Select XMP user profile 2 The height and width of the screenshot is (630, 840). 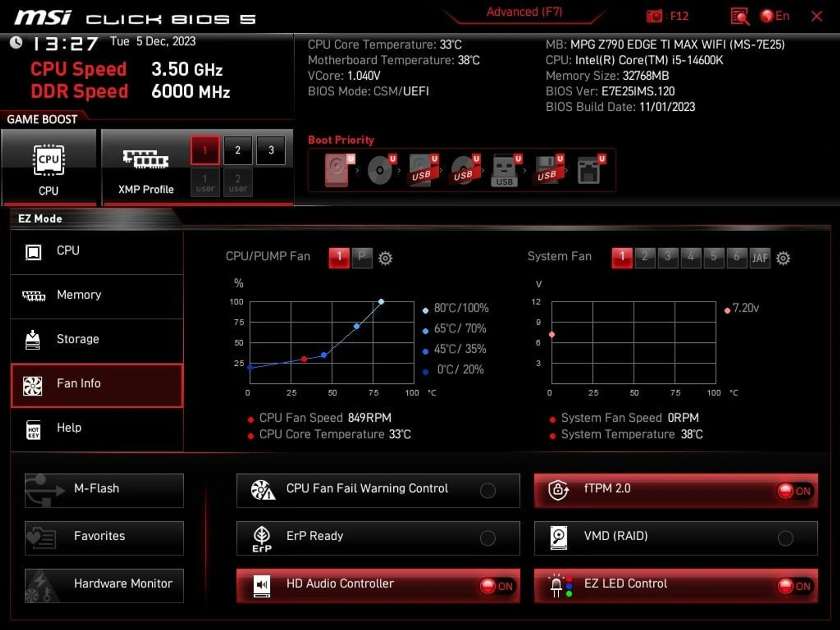tap(238, 183)
